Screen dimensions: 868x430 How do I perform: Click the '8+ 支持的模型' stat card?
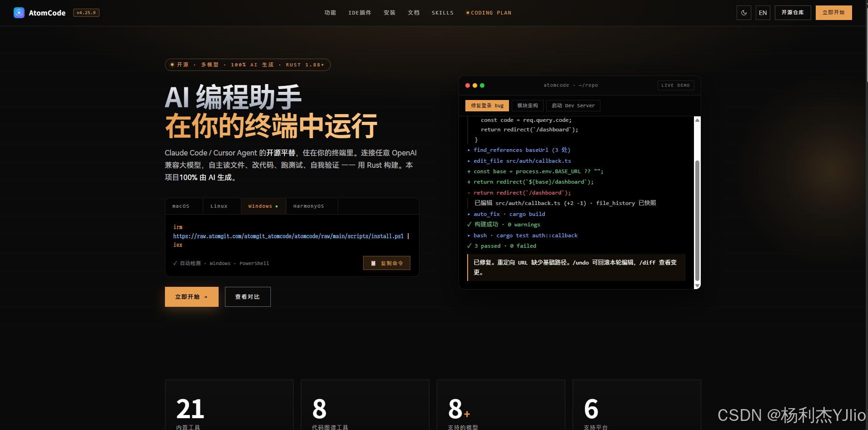point(501,405)
